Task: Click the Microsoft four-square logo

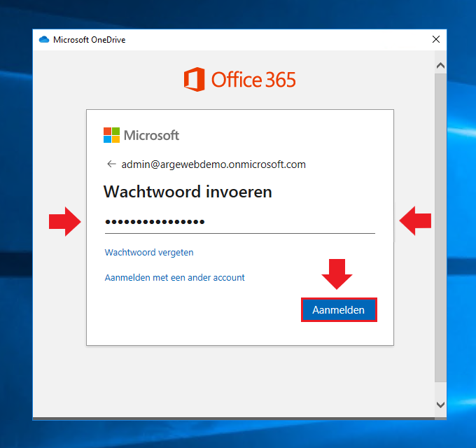Action: pos(111,135)
